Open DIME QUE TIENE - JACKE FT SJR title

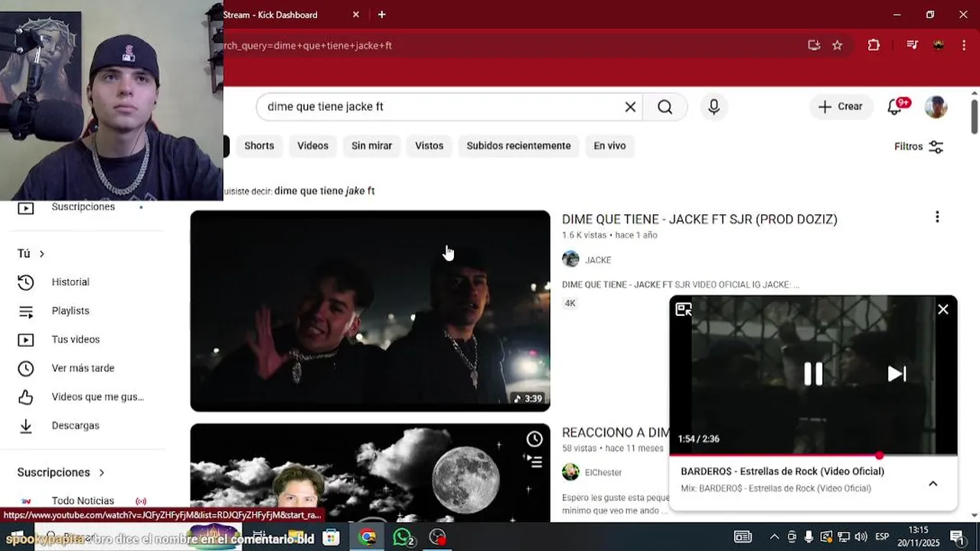pos(700,219)
